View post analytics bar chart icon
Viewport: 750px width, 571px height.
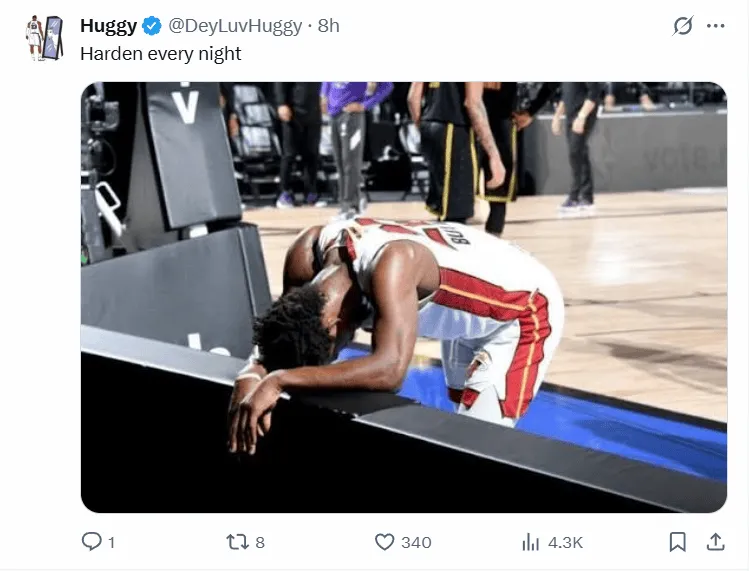tap(530, 542)
